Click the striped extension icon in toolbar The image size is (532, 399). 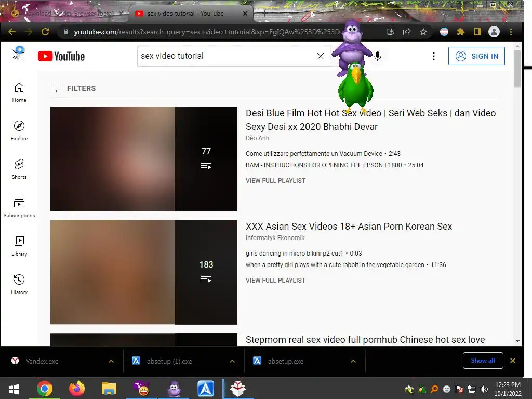point(444,32)
